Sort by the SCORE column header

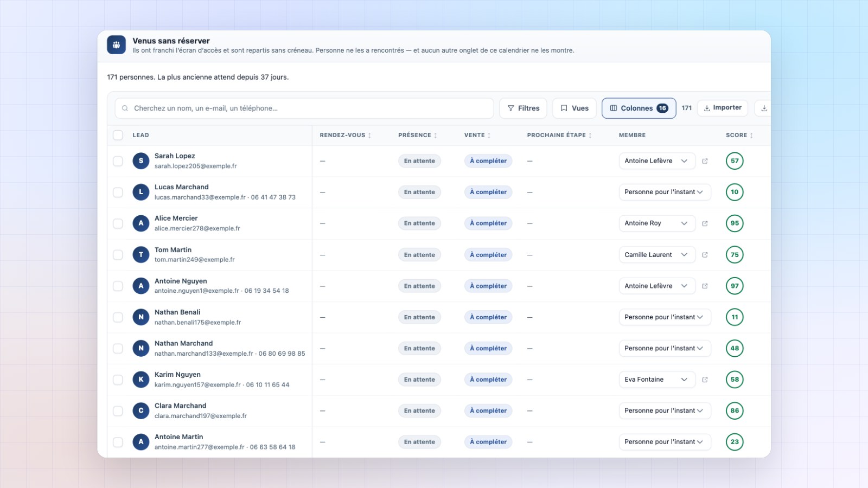[739, 135]
